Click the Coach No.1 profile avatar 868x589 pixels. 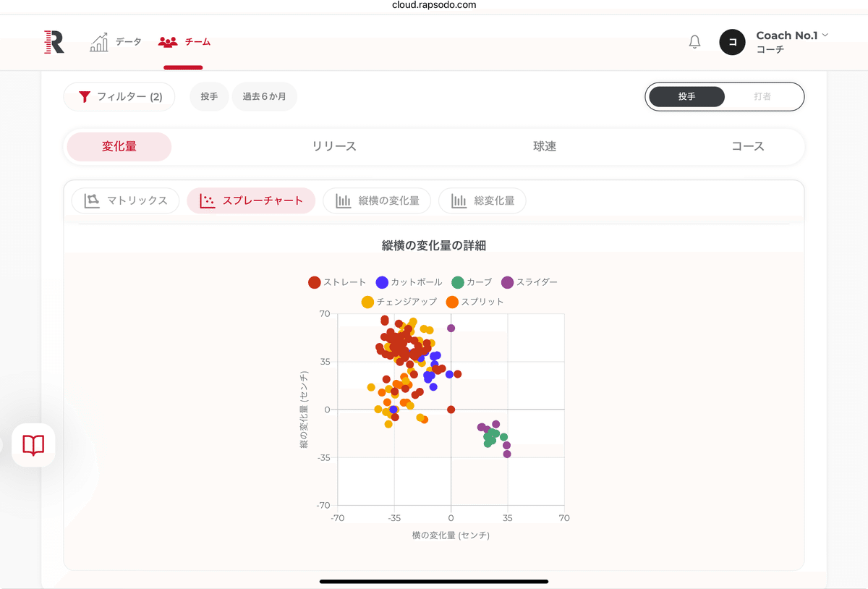pyautogui.click(x=732, y=42)
